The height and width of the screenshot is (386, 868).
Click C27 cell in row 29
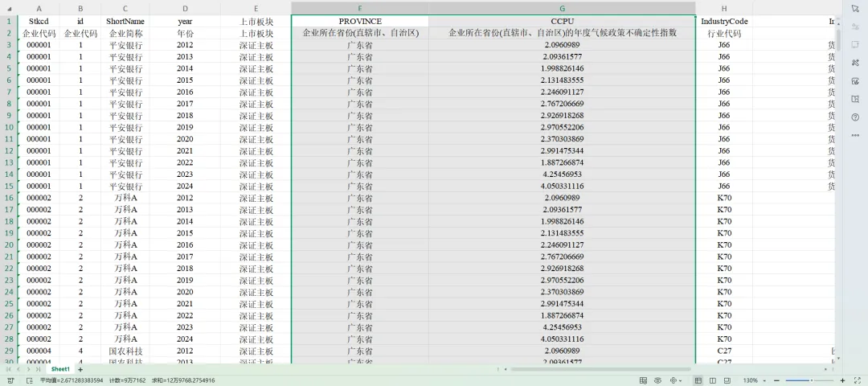pyautogui.click(x=724, y=351)
